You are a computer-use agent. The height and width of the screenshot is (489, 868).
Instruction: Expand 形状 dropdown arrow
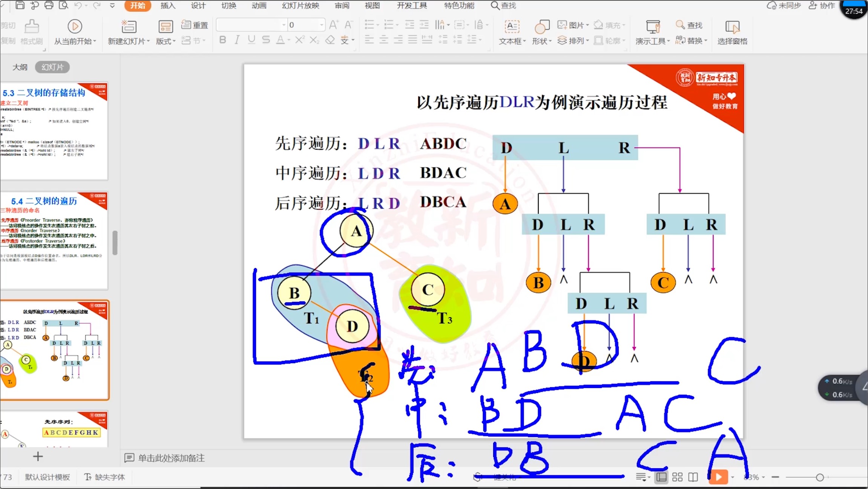click(550, 41)
